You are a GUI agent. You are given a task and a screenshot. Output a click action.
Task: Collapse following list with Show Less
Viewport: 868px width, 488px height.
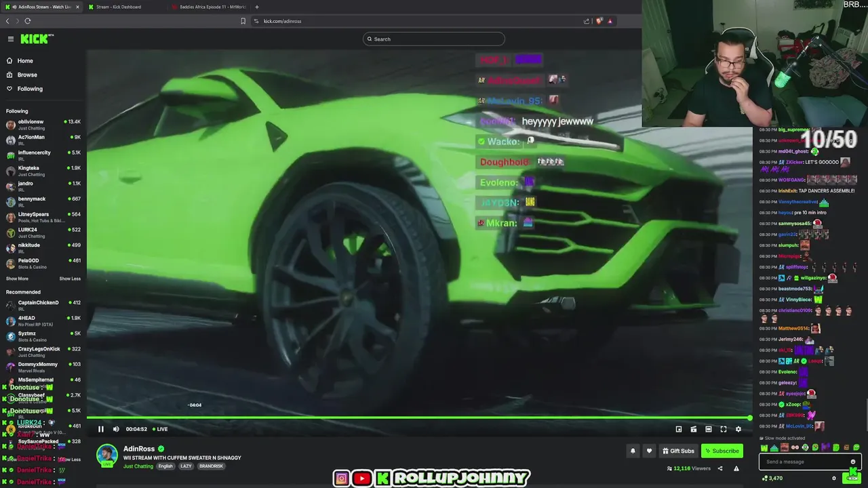[x=70, y=279]
